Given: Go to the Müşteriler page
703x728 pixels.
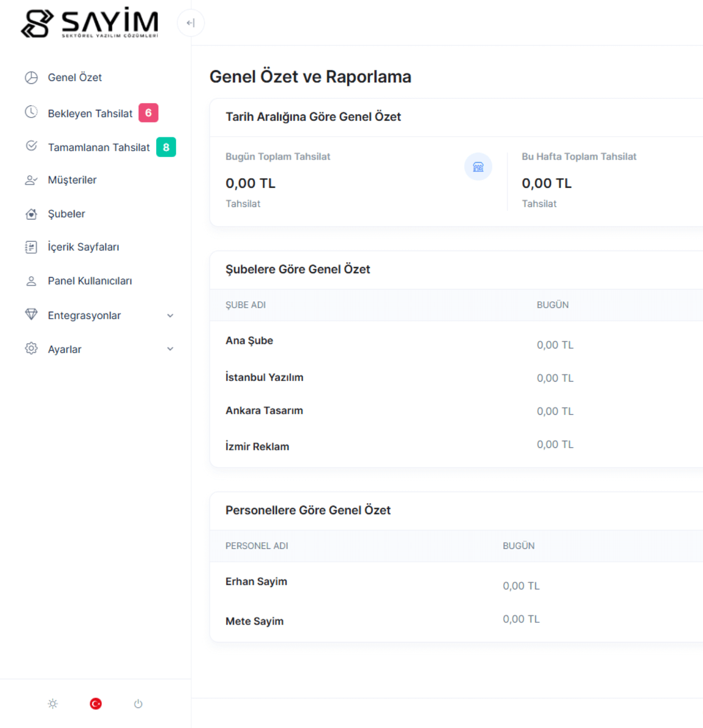Looking at the screenshot, I should tap(72, 180).
